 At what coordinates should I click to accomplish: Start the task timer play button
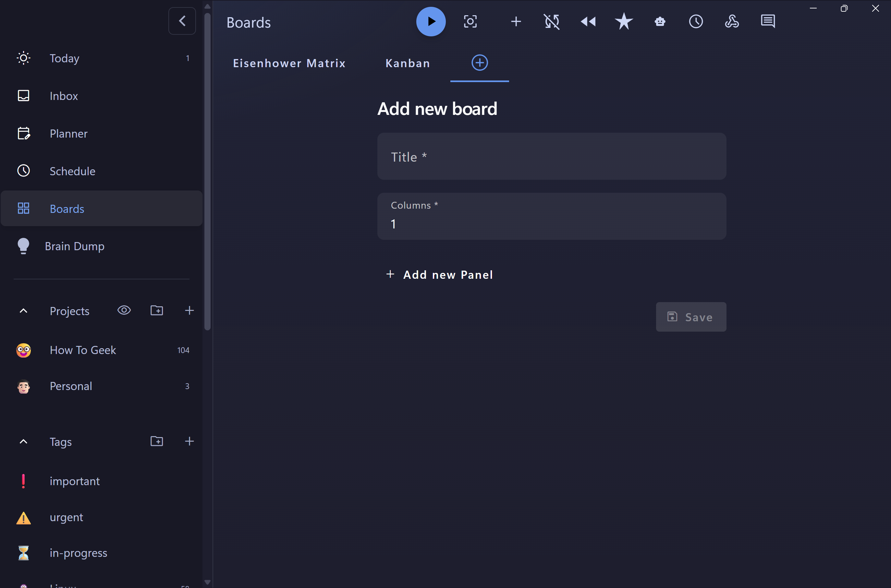click(x=431, y=21)
